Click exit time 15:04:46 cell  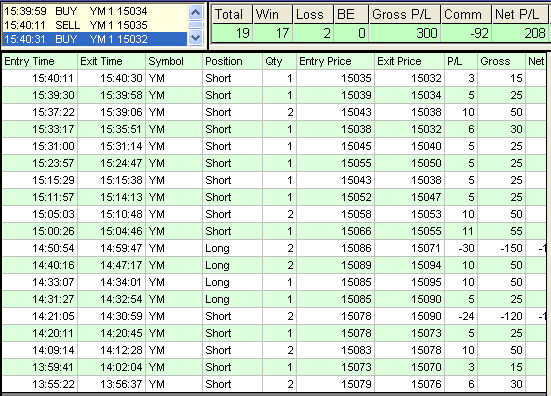111,231
